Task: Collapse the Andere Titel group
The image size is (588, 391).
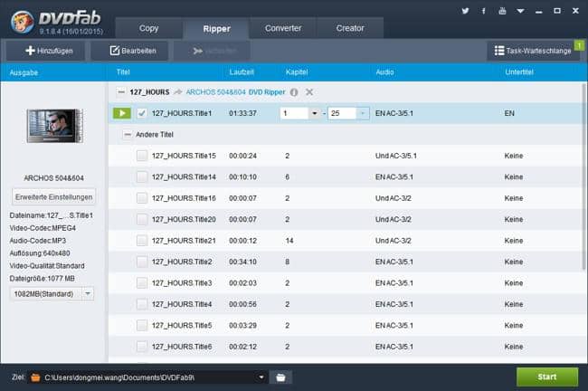Action: 128,134
